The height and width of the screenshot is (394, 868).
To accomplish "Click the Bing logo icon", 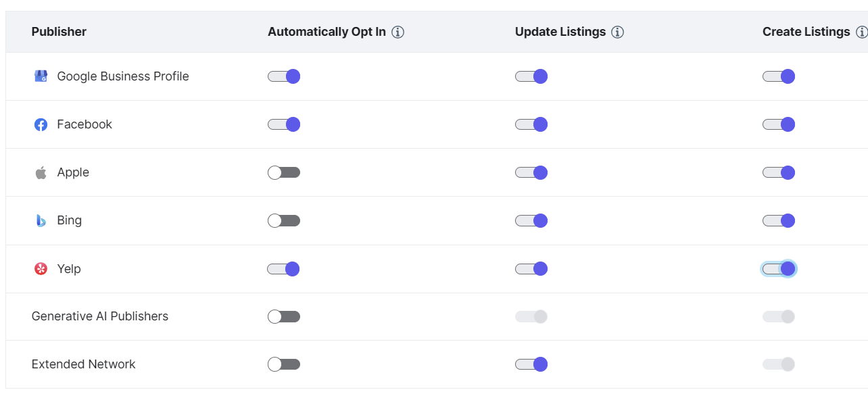I will [x=40, y=220].
